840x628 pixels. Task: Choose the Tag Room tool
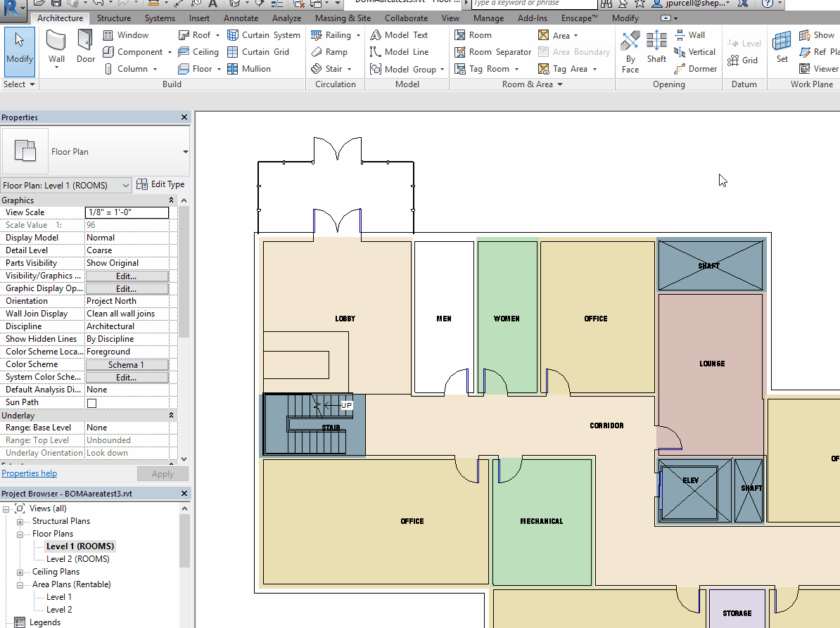pos(482,68)
